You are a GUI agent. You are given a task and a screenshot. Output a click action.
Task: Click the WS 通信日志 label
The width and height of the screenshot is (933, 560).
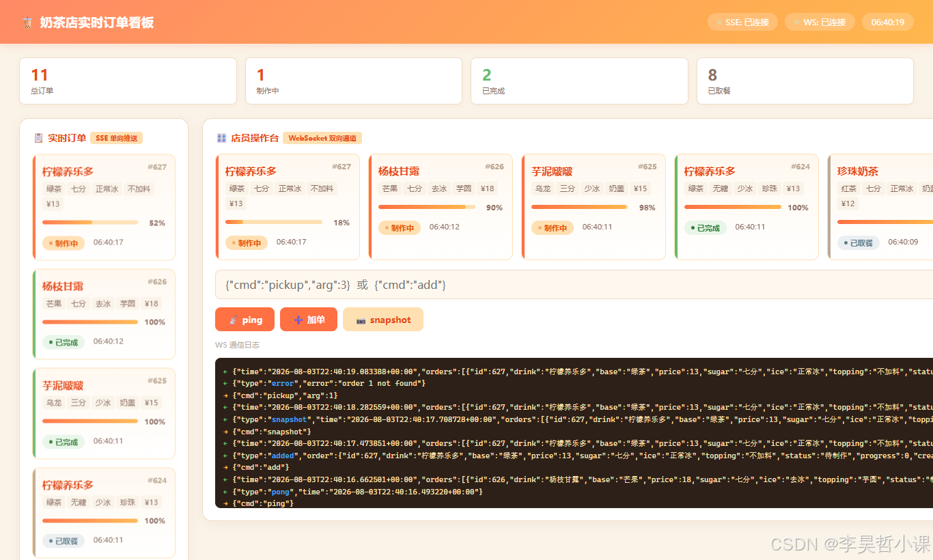click(237, 345)
